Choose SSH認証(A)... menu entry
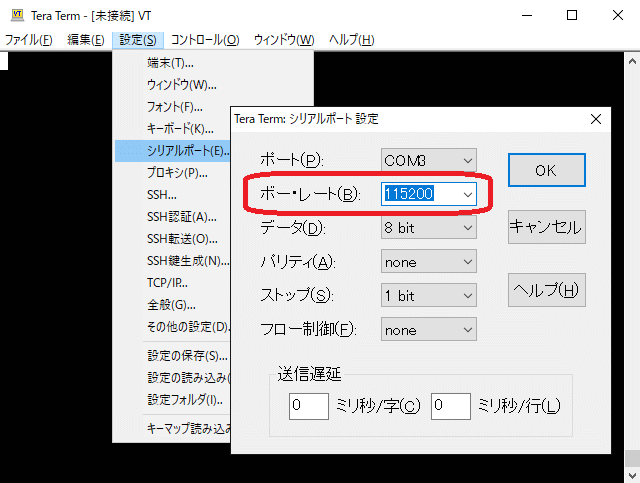The width and height of the screenshot is (640, 483). [x=182, y=217]
